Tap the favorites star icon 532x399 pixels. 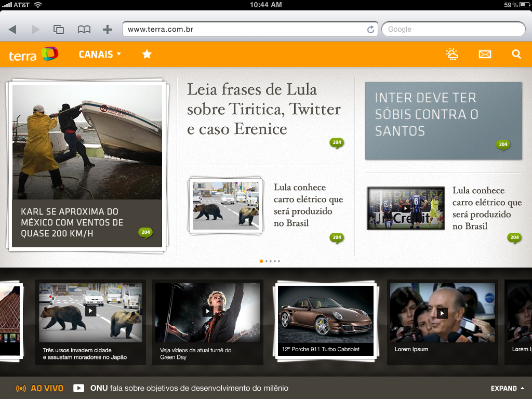click(x=147, y=54)
